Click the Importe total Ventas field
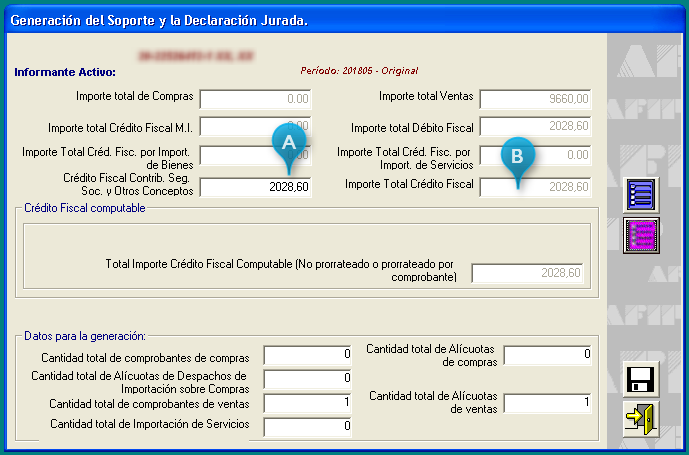The width and height of the screenshot is (689, 455). 535,99
